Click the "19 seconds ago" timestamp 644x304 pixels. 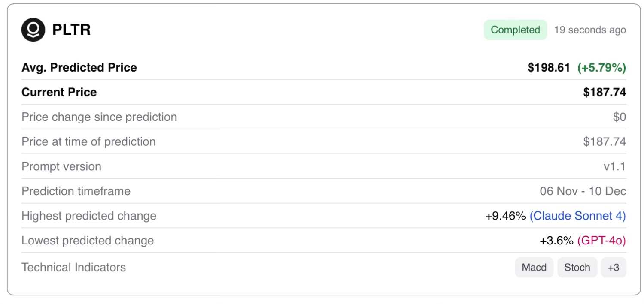pos(590,30)
